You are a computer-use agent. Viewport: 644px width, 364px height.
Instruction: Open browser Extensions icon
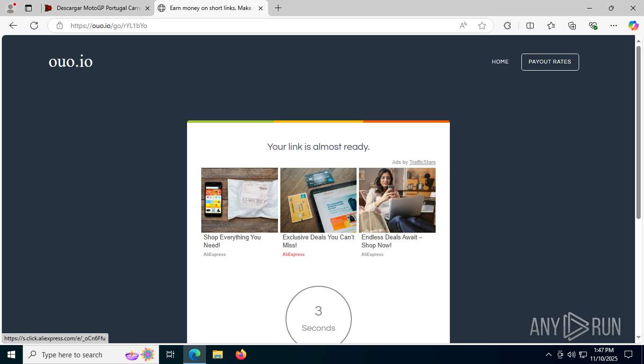click(x=507, y=26)
